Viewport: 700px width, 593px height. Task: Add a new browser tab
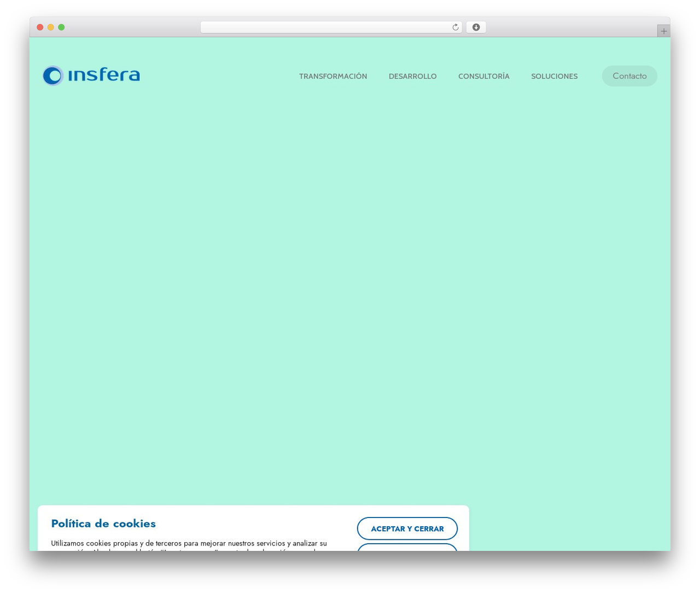(663, 31)
